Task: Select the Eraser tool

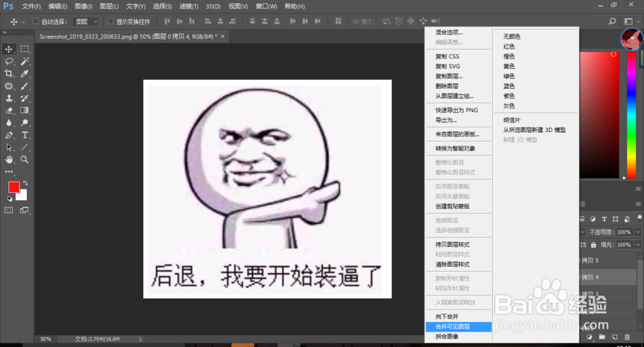Action: pos(8,111)
